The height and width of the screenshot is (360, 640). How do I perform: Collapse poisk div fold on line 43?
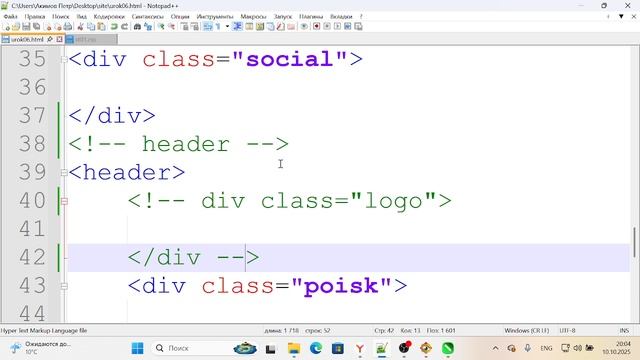coord(64,286)
